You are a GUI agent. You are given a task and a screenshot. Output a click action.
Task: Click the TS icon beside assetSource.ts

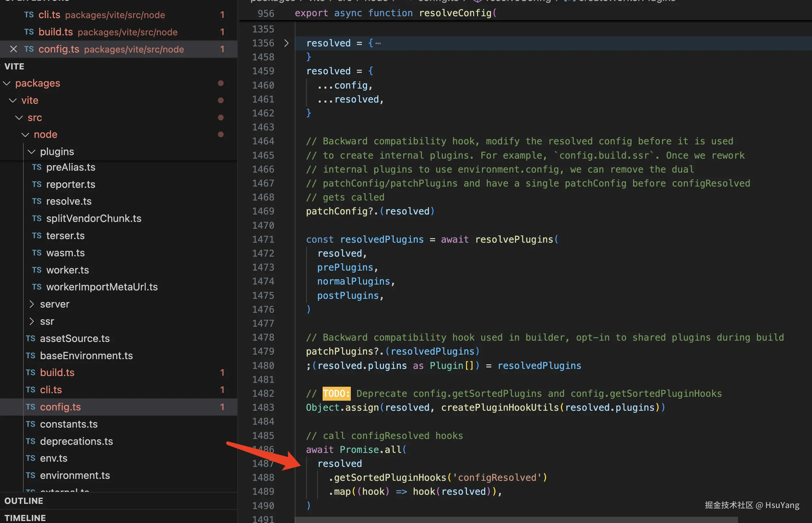coord(31,338)
